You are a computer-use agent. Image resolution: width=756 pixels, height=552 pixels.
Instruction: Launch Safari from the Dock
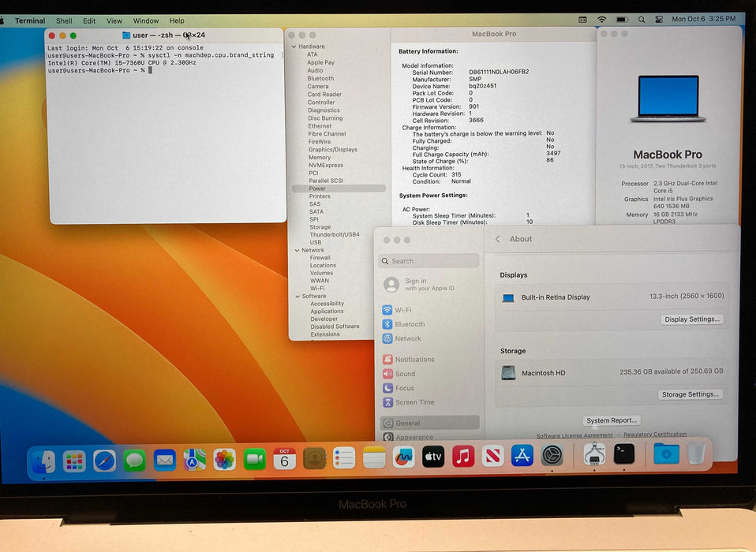coord(104,461)
